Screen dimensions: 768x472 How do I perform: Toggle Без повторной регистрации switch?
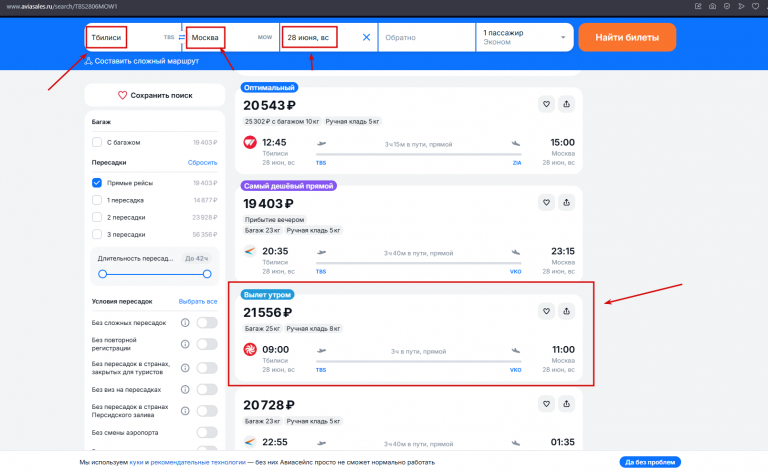tap(207, 344)
